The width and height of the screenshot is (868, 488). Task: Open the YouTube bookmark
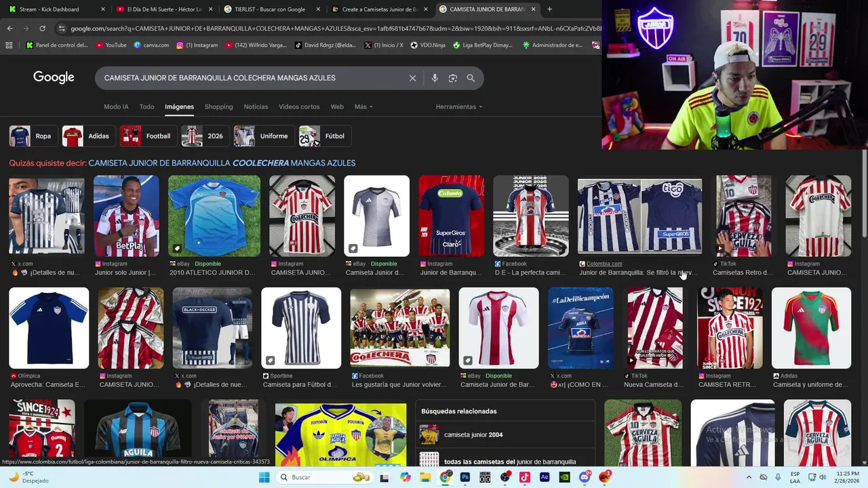[111, 45]
